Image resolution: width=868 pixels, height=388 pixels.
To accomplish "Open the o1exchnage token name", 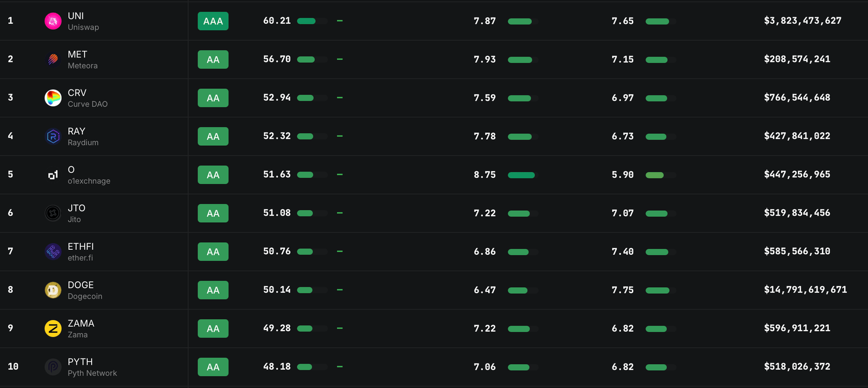I will click(x=89, y=181).
